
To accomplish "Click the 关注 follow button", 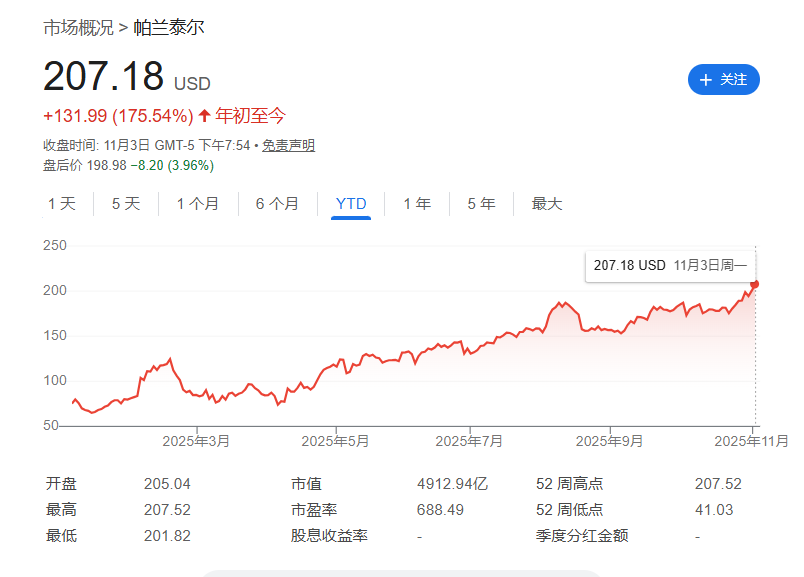I will point(724,79).
